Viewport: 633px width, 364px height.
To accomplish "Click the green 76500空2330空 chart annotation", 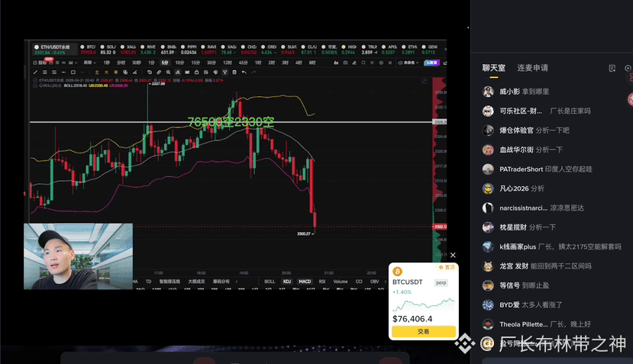I will tap(231, 122).
